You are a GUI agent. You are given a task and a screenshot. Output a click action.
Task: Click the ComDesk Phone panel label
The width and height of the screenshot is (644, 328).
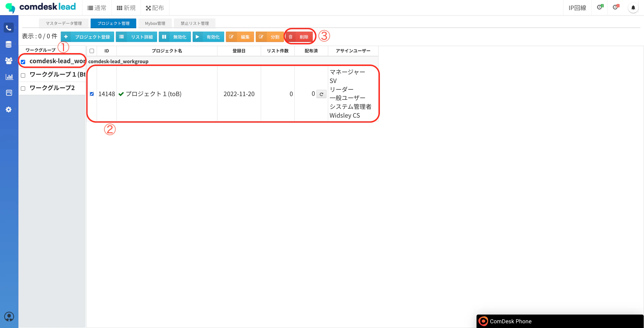pos(510,321)
